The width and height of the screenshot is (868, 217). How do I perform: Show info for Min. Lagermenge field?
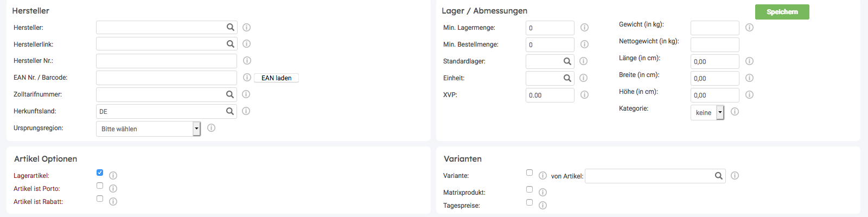tap(585, 27)
